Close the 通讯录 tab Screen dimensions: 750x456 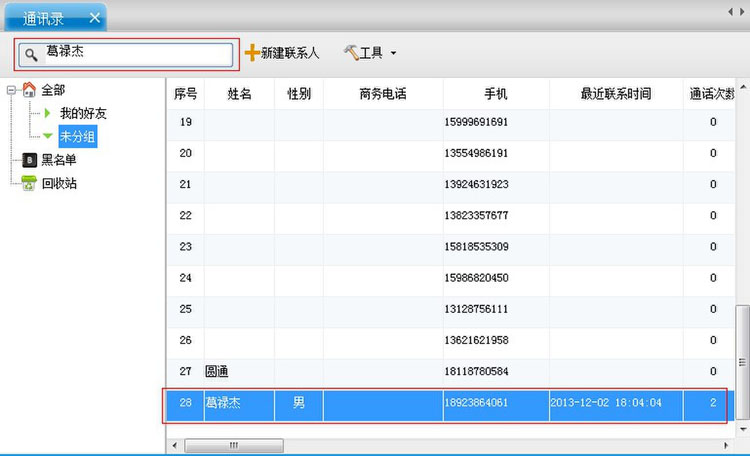pos(95,18)
